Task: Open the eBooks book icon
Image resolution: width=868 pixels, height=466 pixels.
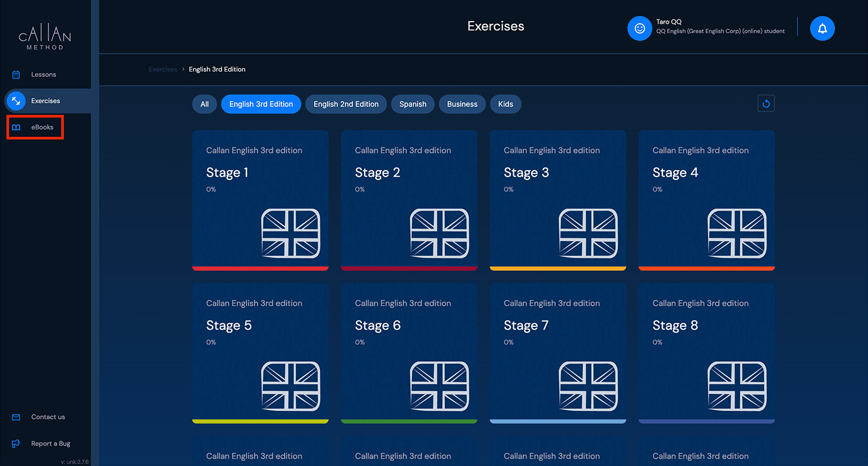Action: coord(16,128)
